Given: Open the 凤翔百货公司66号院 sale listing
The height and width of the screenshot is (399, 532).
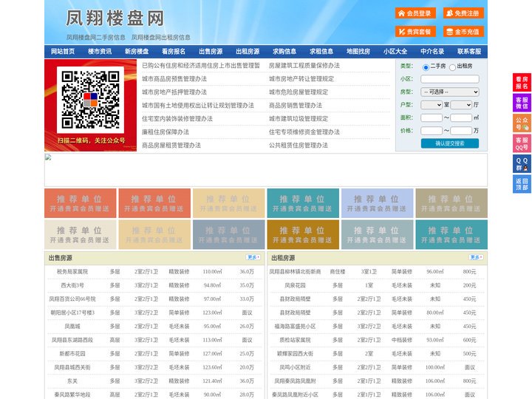Looking at the screenshot, I should click(x=72, y=299).
